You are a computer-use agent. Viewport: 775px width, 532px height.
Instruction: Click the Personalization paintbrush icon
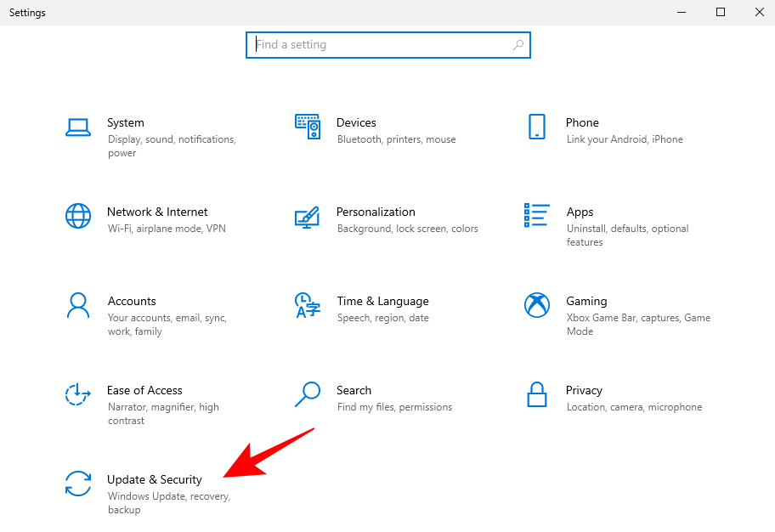307,216
